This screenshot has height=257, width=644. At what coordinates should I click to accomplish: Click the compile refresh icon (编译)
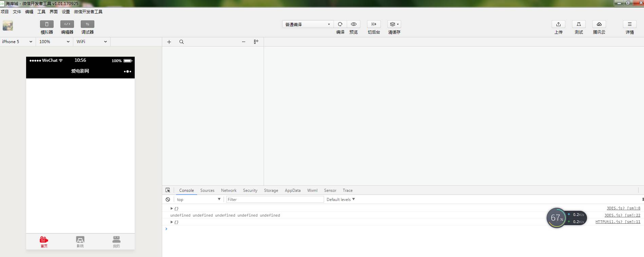pyautogui.click(x=340, y=24)
